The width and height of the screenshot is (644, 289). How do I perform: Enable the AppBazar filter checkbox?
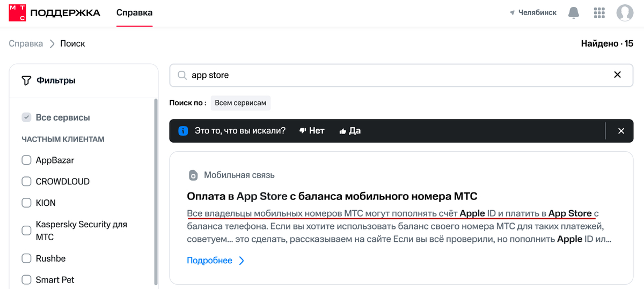click(x=26, y=160)
